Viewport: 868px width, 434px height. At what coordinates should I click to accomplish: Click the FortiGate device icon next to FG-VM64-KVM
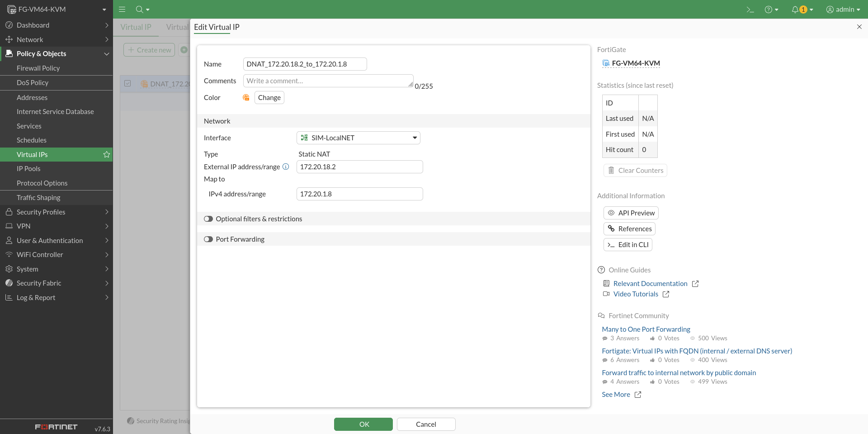[x=606, y=63]
